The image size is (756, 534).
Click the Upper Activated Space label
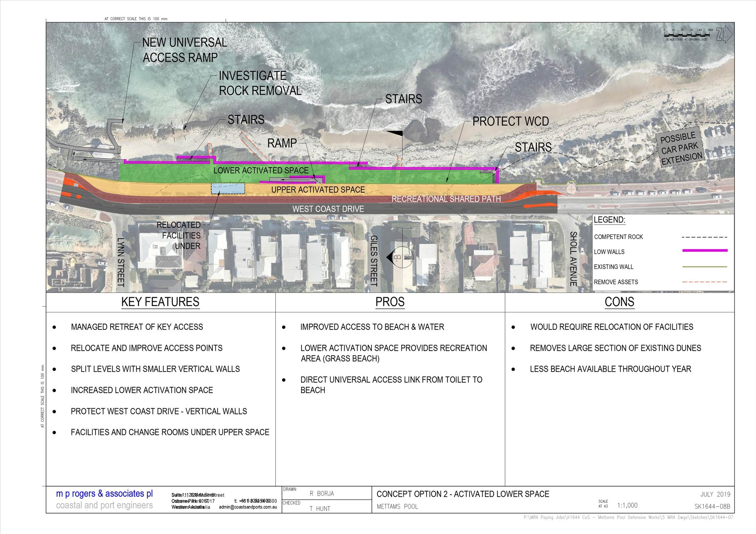click(318, 190)
